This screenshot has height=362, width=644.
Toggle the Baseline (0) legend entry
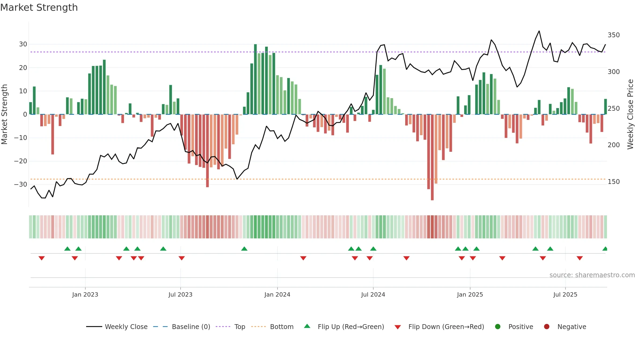(x=181, y=327)
